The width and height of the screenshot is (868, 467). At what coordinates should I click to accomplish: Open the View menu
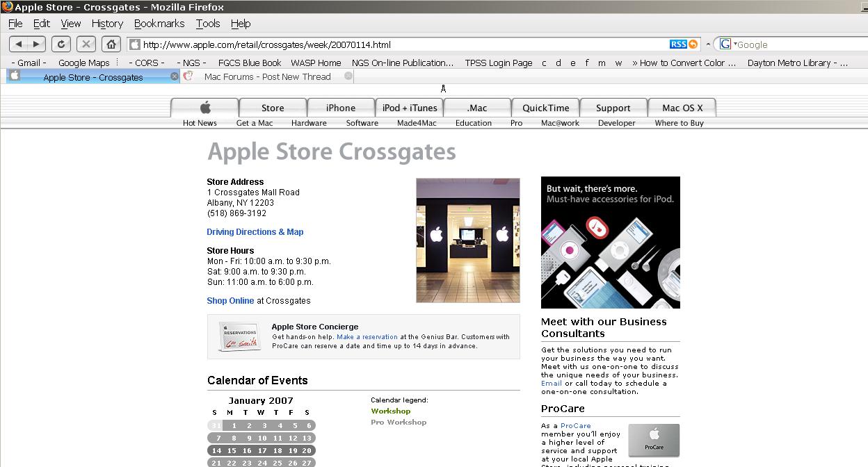71,23
